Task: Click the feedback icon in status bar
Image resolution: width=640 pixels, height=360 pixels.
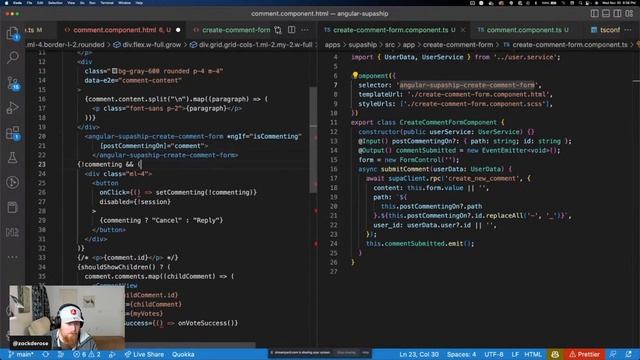Action: point(613,354)
